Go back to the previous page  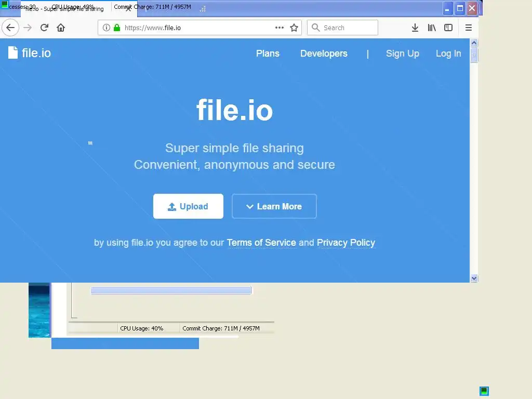pyautogui.click(x=10, y=28)
